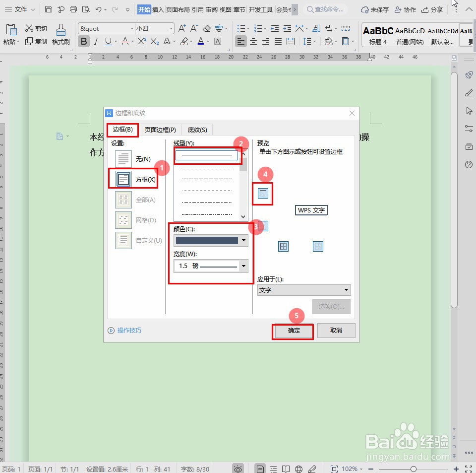This screenshot has width=476, height=473.
Task: Click the font color A swatch icon
Action: pos(201,41)
